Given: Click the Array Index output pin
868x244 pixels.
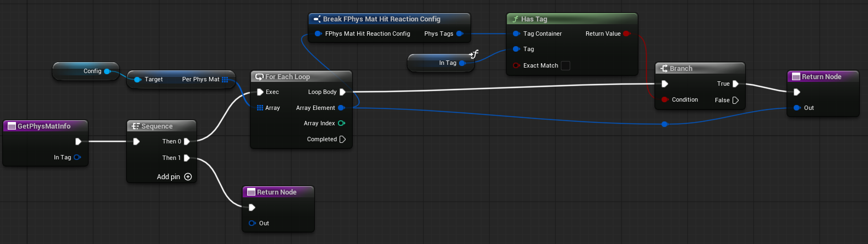Looking at the screenshot, I should [x=341, y=123].
